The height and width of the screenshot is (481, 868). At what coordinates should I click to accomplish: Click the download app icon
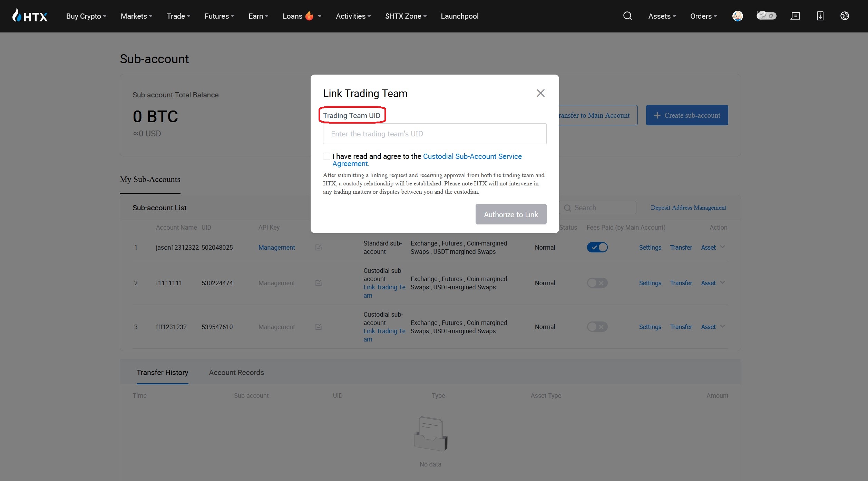[x=820, y=16]
